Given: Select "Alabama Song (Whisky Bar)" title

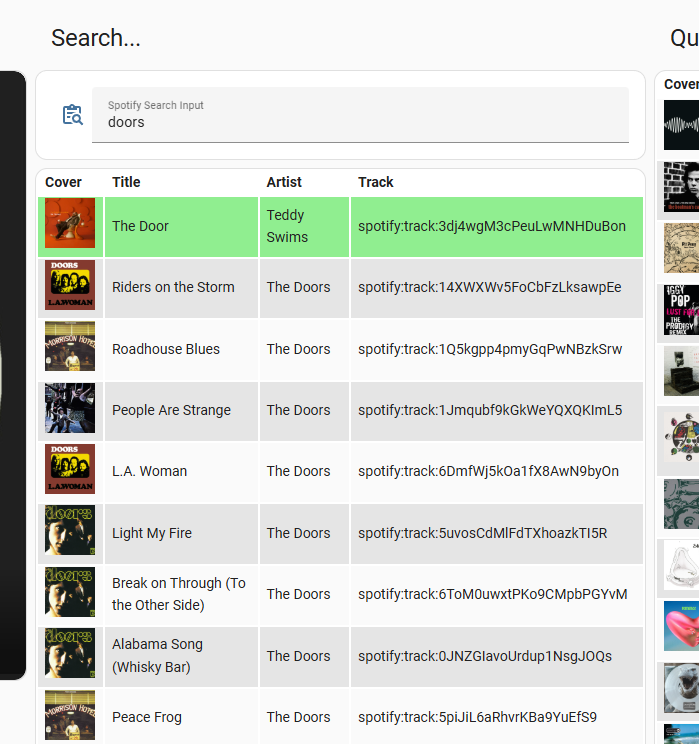Looking at the screenshot, I should [x=158, y=656].
